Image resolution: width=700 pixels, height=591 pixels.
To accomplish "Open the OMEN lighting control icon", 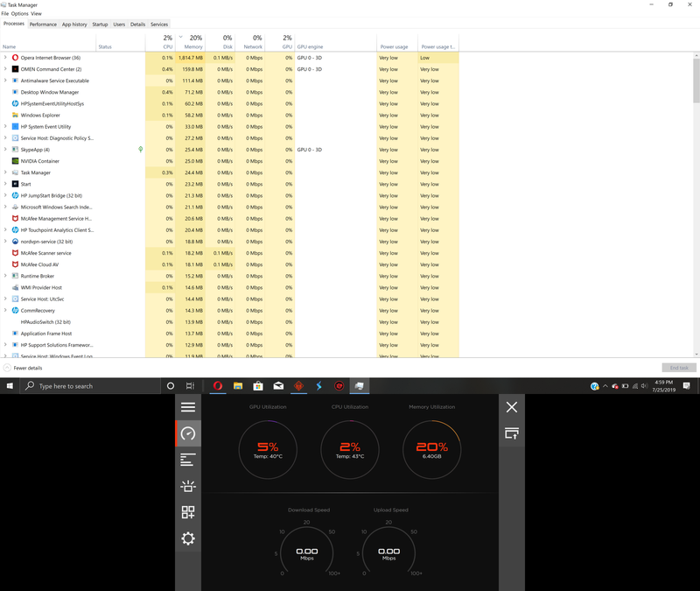I will pyautogui.click(x=187, y=486).
